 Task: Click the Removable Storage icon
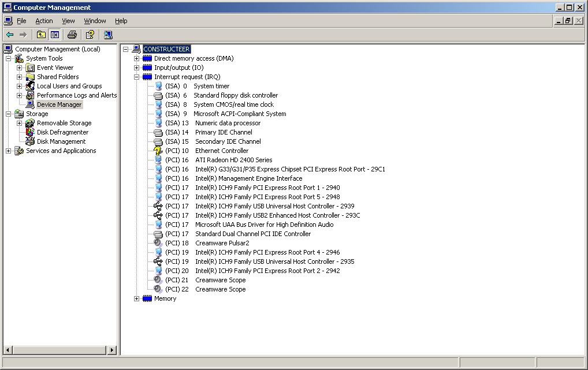coord(30,123)
